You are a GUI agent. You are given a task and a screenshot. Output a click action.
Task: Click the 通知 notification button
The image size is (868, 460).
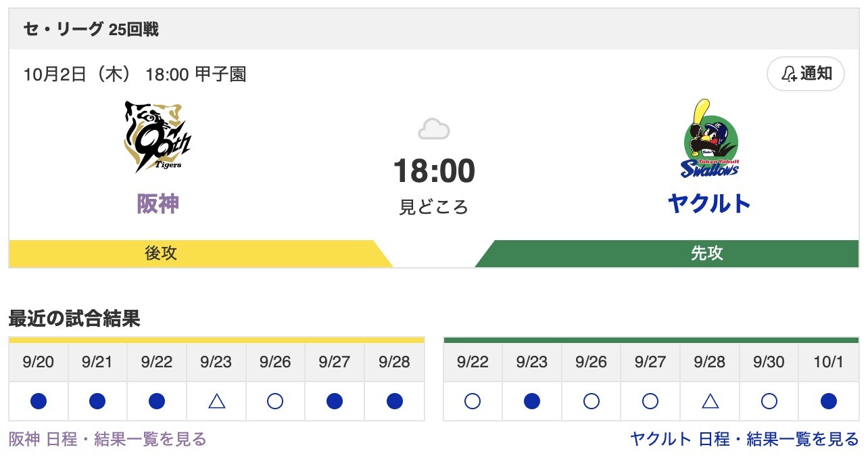click(x=805, y=74)
